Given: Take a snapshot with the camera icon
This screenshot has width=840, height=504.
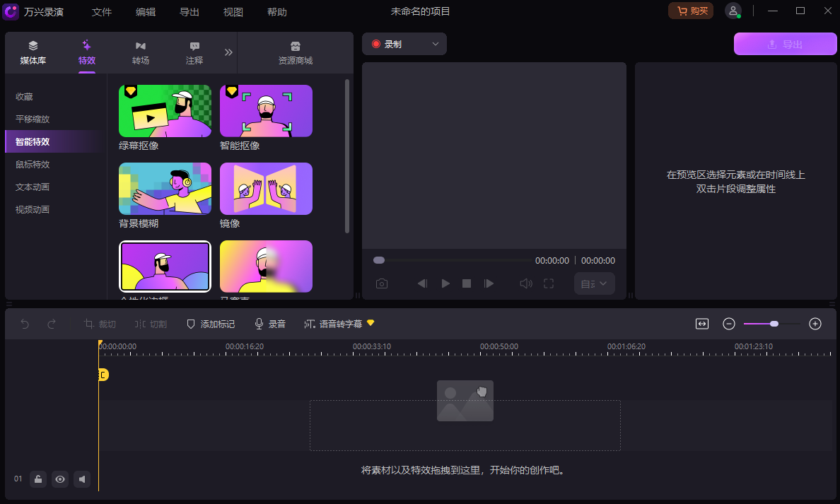Looking at the screenshot, I should tap(381, 283).
